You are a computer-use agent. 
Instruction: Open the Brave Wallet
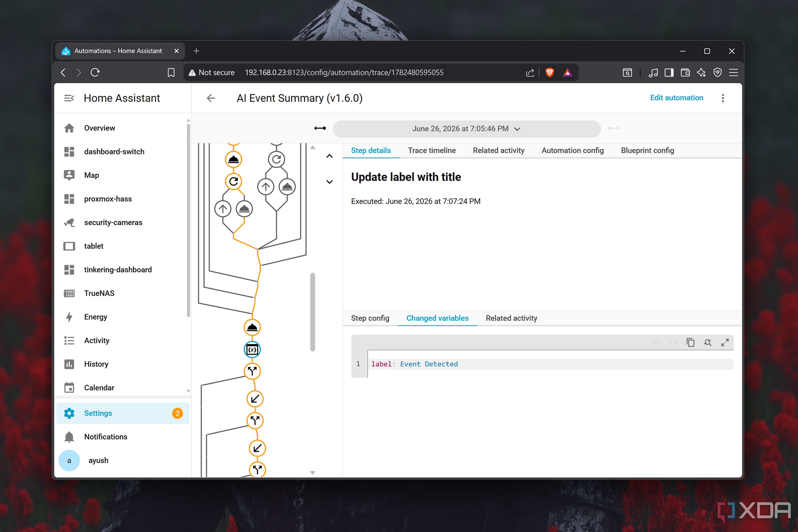coord(685,73)
